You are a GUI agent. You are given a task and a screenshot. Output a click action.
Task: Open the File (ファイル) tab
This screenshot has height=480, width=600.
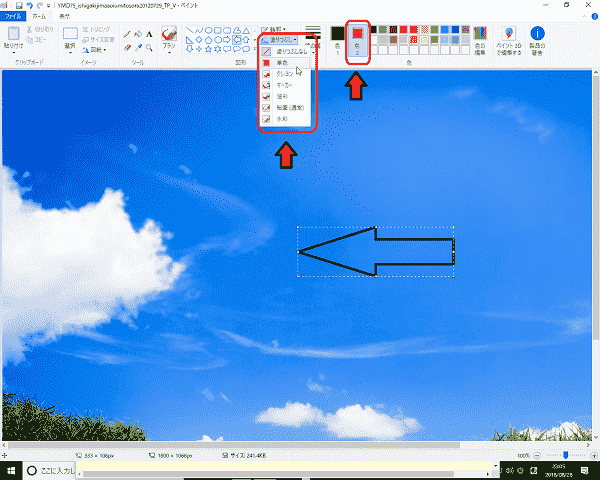[x=13, y=16]
